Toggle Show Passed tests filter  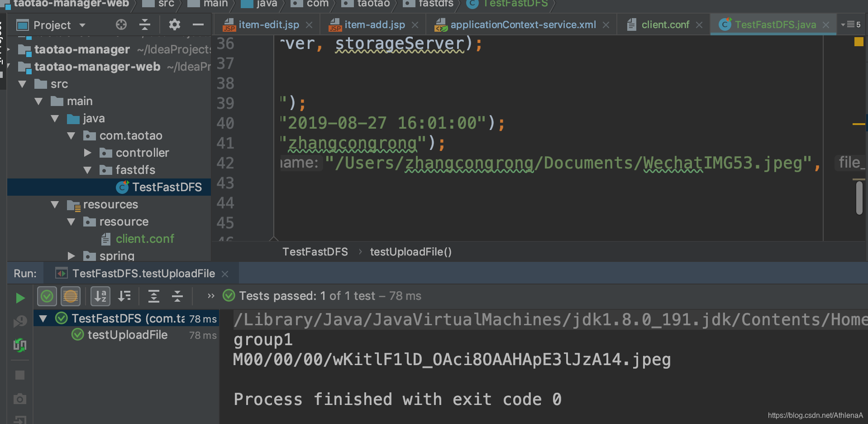click(x=47, y=297)
